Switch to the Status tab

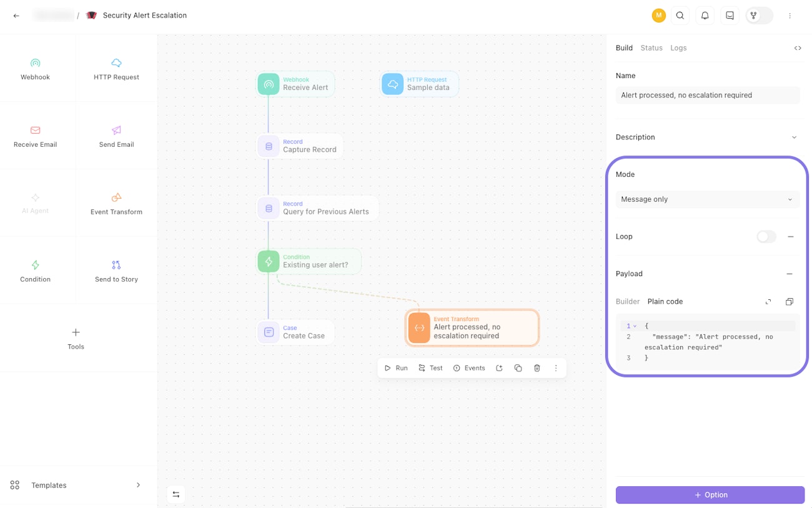[651, 48]
